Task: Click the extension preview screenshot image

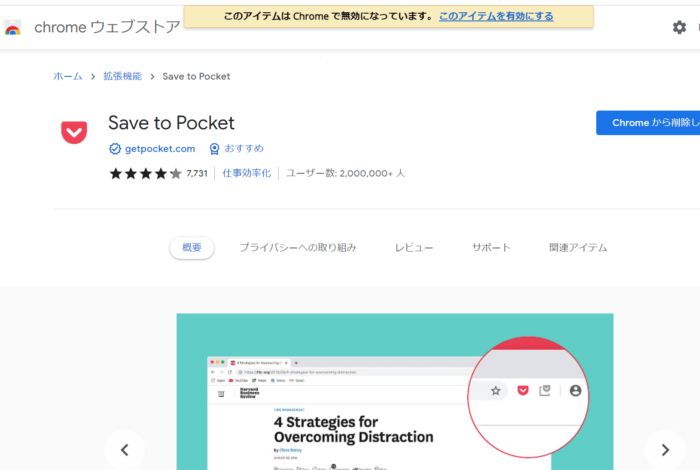Action: point(395,391)
